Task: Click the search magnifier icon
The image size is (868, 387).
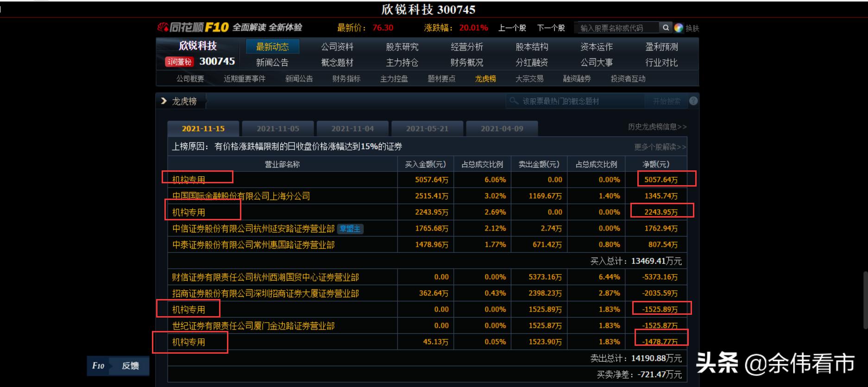Action: pos(666,28)
